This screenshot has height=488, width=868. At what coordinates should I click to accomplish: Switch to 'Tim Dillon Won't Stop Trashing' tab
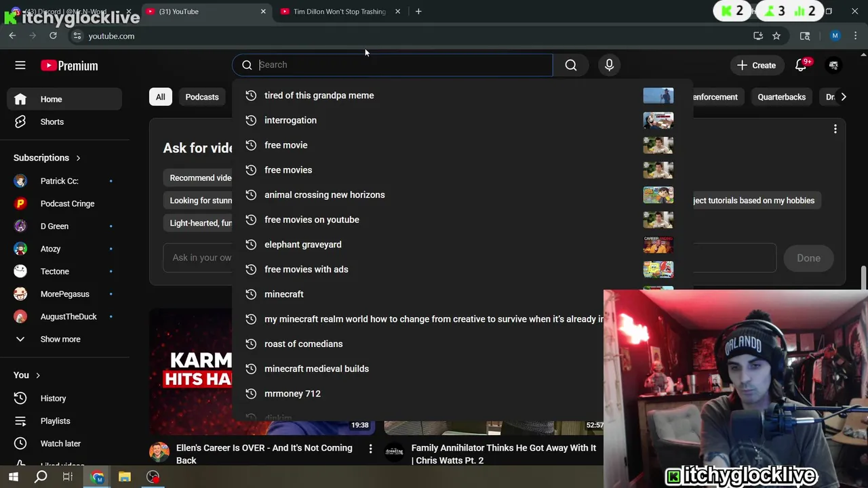point(340,12)
